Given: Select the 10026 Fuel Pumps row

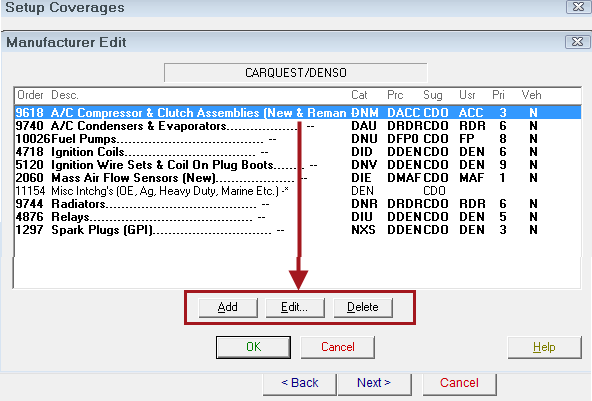Looking at the screenshot, I should click(298, 139).
